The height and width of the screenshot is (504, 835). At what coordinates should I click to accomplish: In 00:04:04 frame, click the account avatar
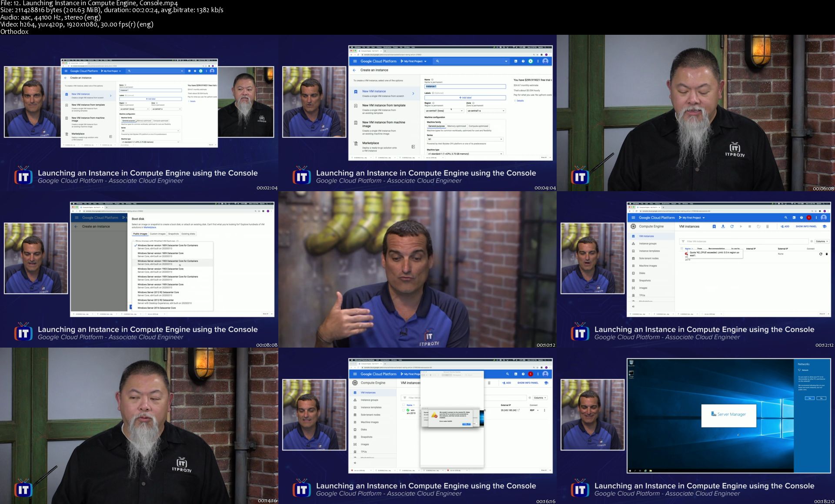click(545, 61)
